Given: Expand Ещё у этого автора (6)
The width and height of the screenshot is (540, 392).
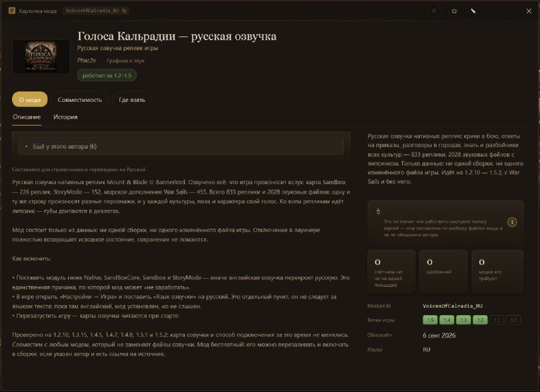Looking at the screenshot, I should click(x=181, y=146).
